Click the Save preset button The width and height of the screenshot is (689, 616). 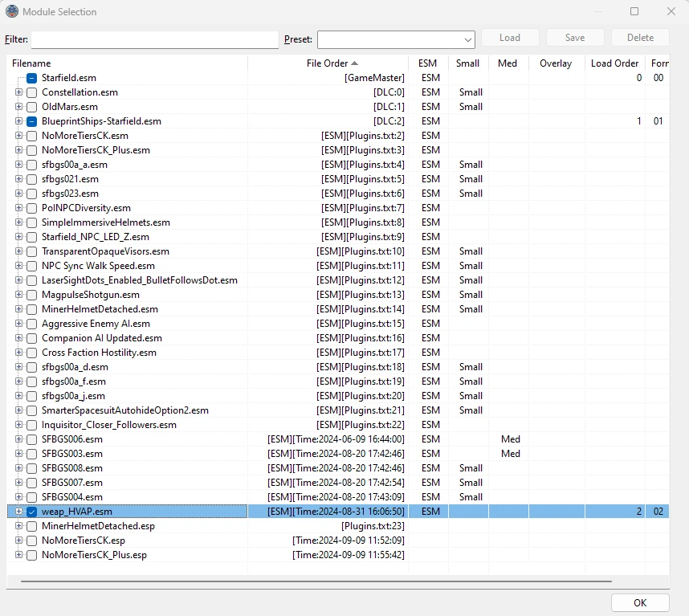575,38
